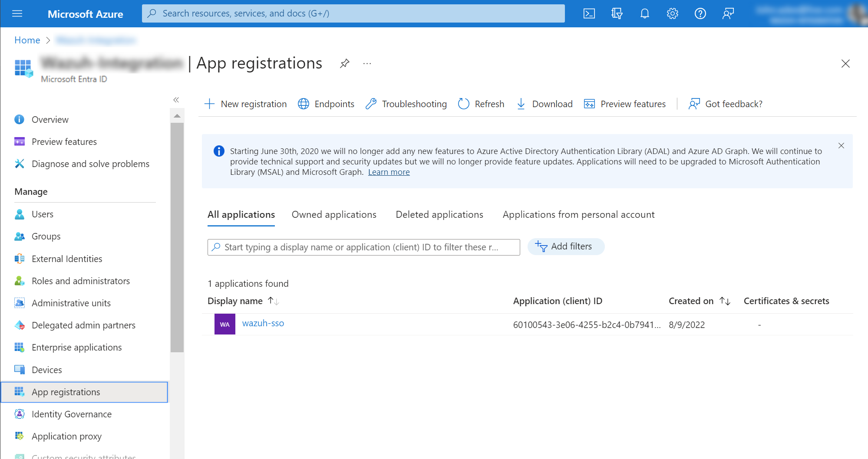Open the more options ellipsis menu

click(x=367, y=64)
